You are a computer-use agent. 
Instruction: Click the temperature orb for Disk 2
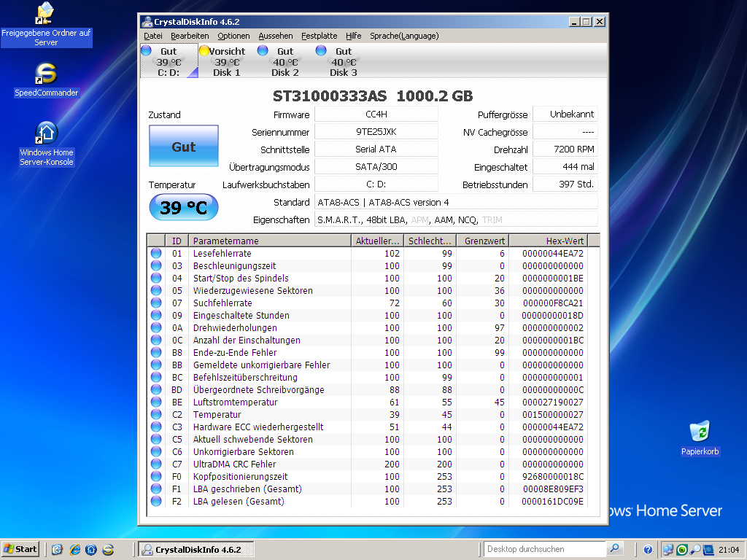coord(262,50)
